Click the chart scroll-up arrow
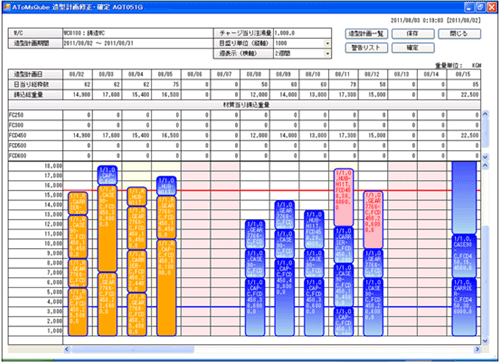The width and height of the screenshot is (500, 362). pos(485,165)
